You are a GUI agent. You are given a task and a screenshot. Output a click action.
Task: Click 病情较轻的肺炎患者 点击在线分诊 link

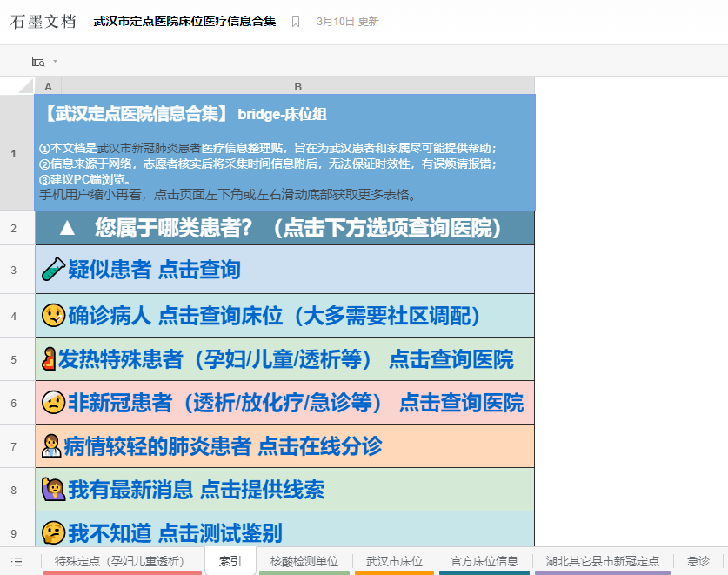223,447
